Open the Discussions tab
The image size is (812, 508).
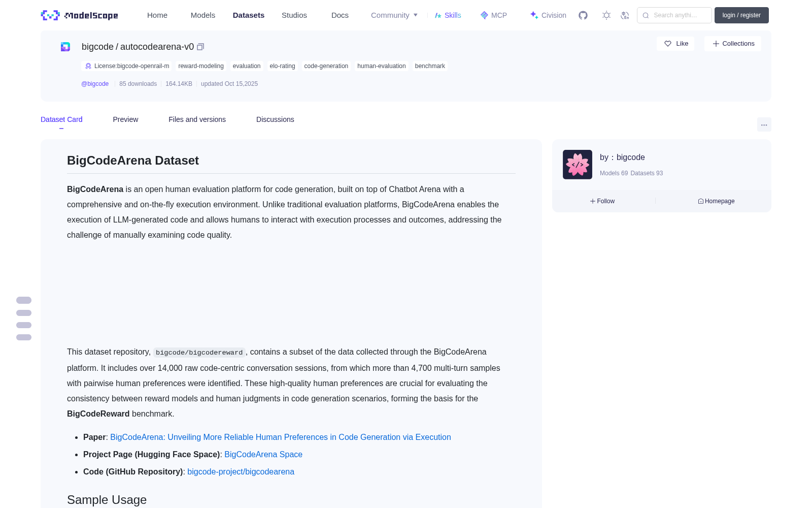coord(275,119)
